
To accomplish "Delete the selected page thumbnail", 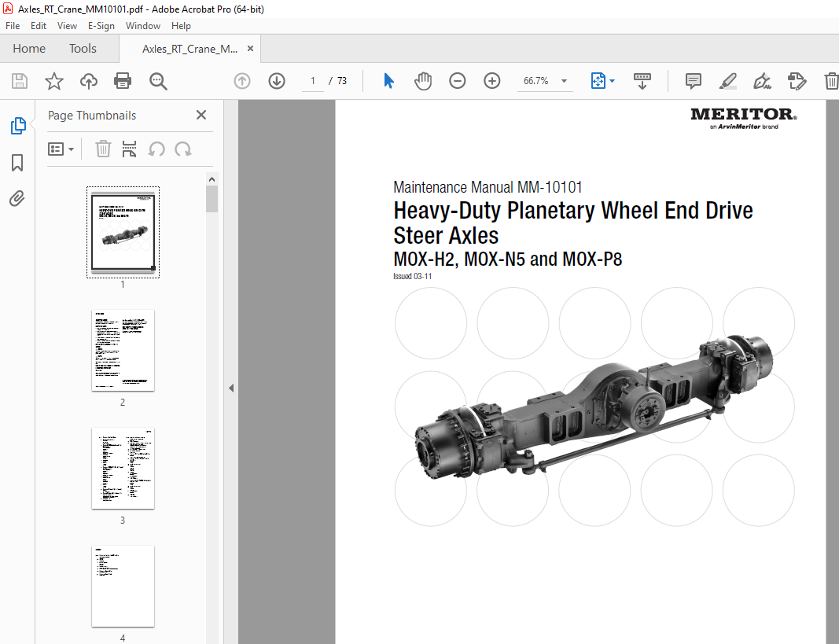I will [103, 149].
